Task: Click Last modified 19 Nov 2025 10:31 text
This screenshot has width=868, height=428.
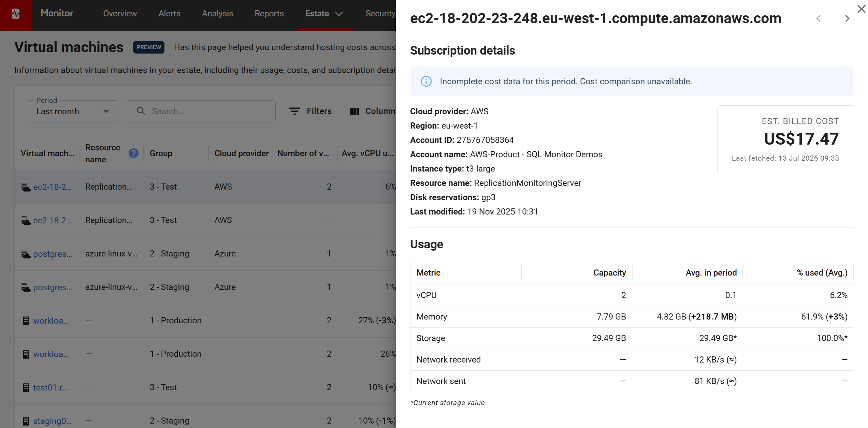Action: [x=474, y=212]
